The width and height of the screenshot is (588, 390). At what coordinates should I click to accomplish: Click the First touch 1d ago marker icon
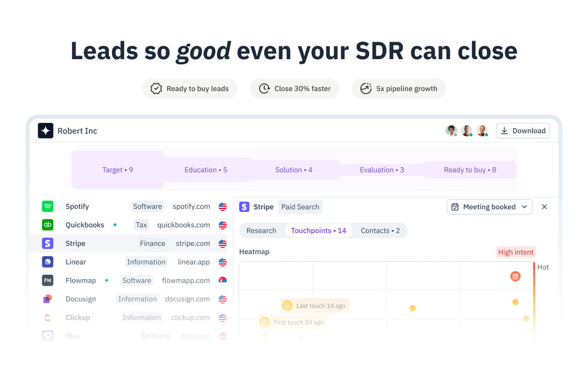click(x=265, y=322)
